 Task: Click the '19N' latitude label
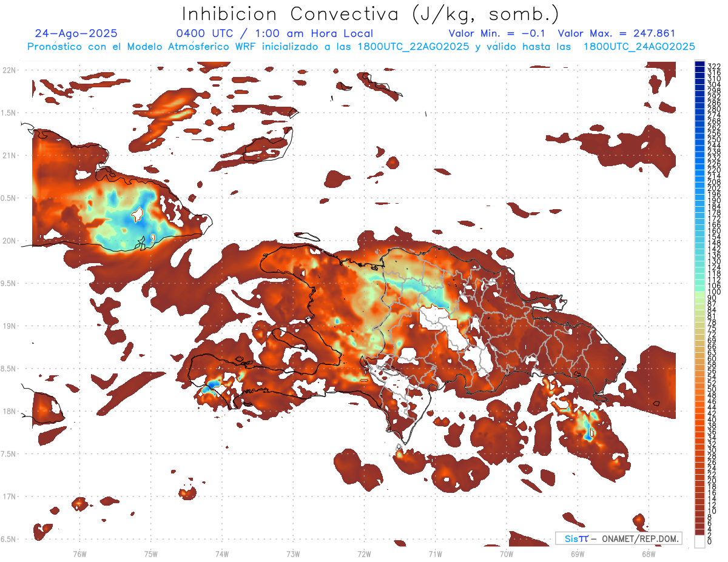click(8, 326)
